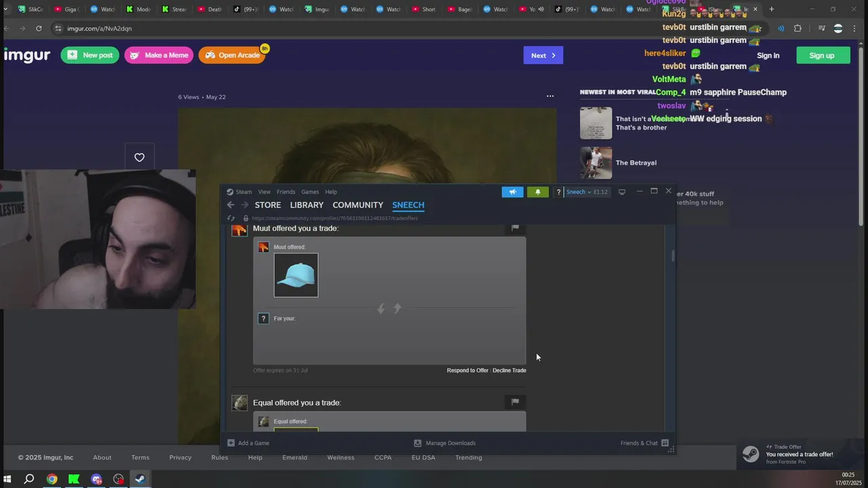Click Open Arcade on imgur

coord(232,56)
